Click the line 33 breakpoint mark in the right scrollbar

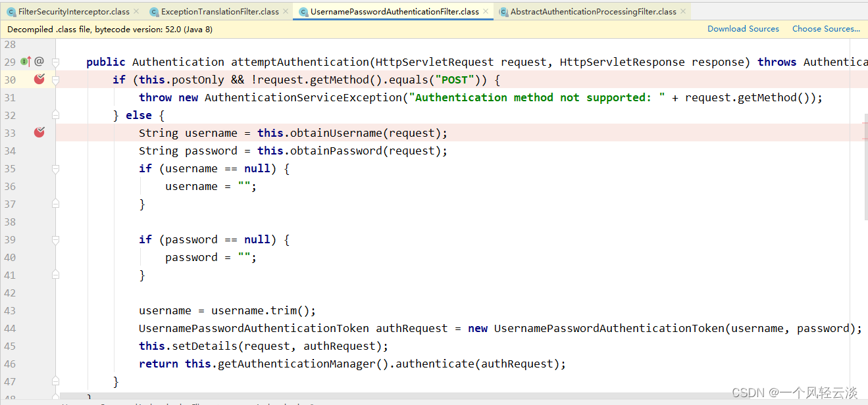tap(865, 139)
